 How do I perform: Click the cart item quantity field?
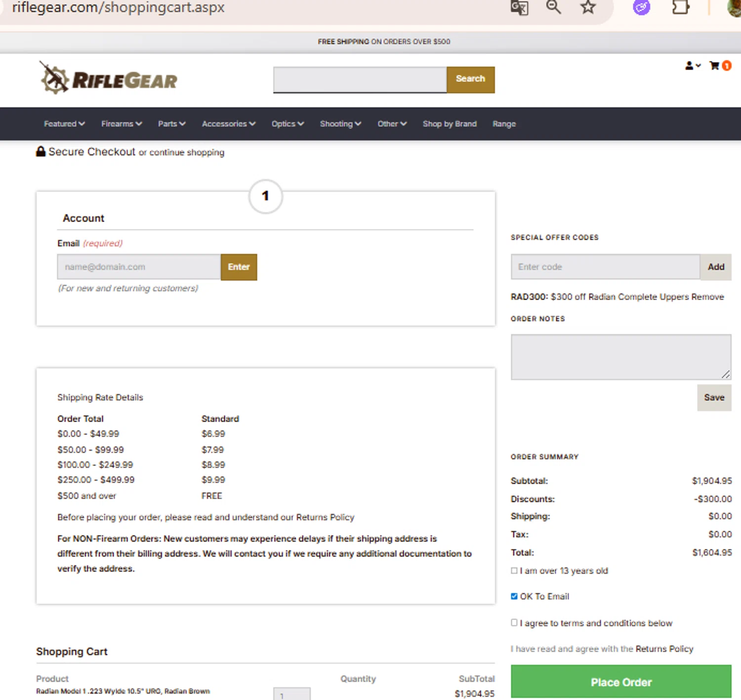(292, 694)
